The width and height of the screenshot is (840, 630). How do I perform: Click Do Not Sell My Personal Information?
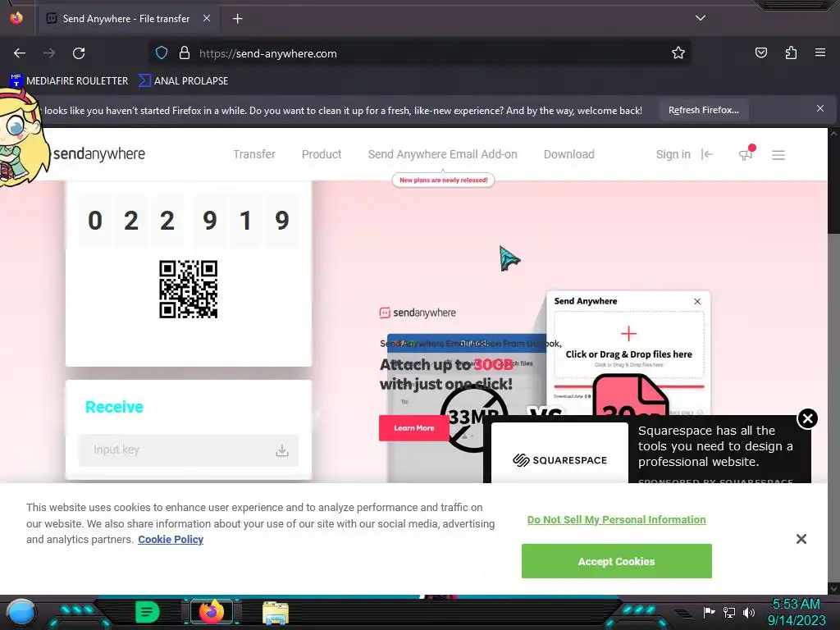pyautogui.click(x=616, y=519)
